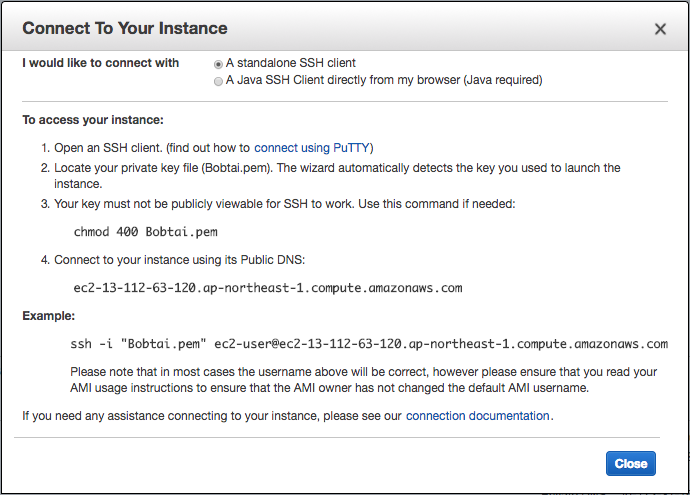Image resolution: width=690 pixels, height=495 pixels.
Task: Open the 'connect using PuTTY' link
Action: [313, 147]
